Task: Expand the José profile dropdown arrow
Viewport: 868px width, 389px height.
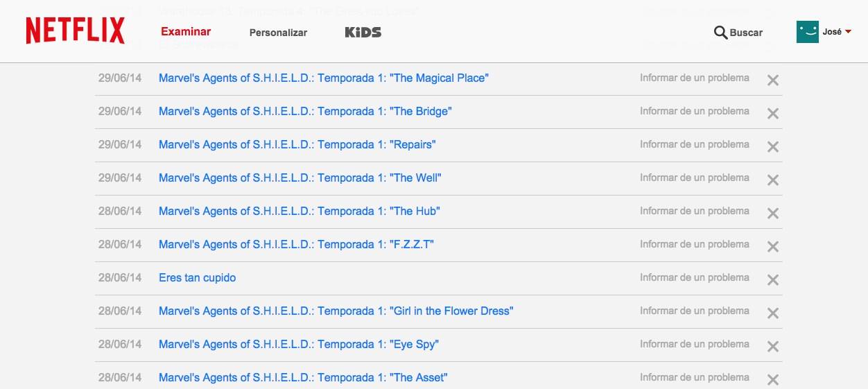Action: click(x=849, y=32)
